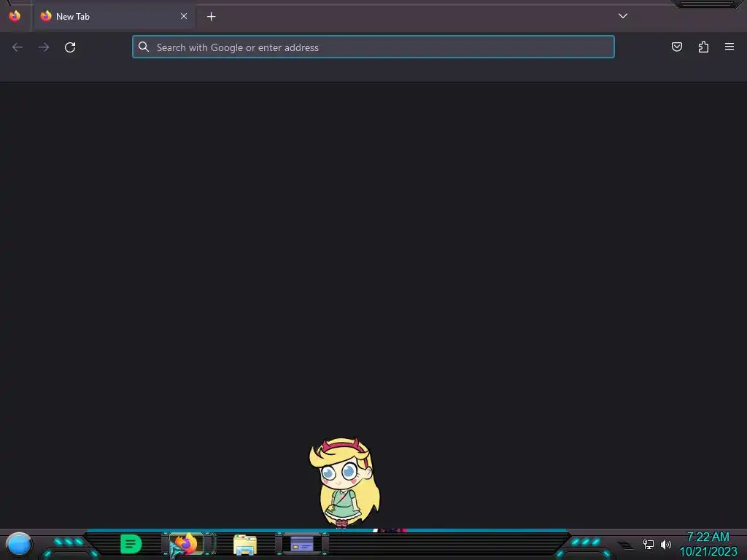Image resolution: width=747 pixels, height=560 pixels.
Task: Click the Firefox View icon left of tabs
Action: pyautogui.click(x=15, y=16)
